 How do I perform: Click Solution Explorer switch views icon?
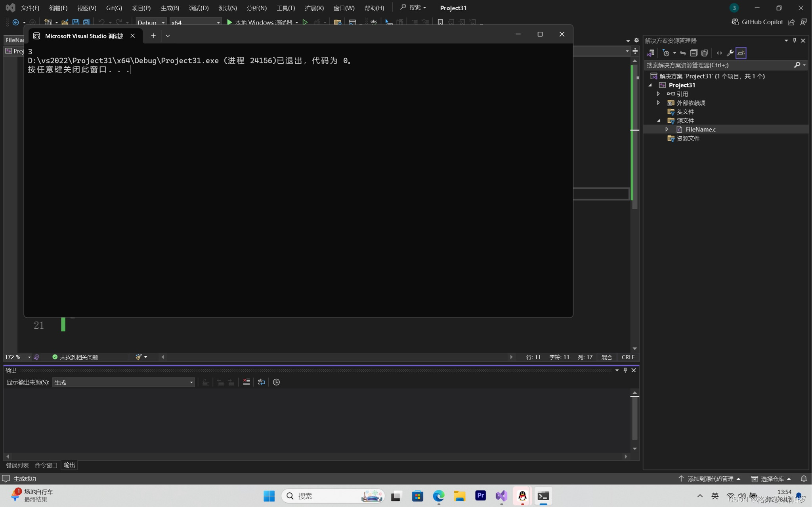[x=650, y=53]
